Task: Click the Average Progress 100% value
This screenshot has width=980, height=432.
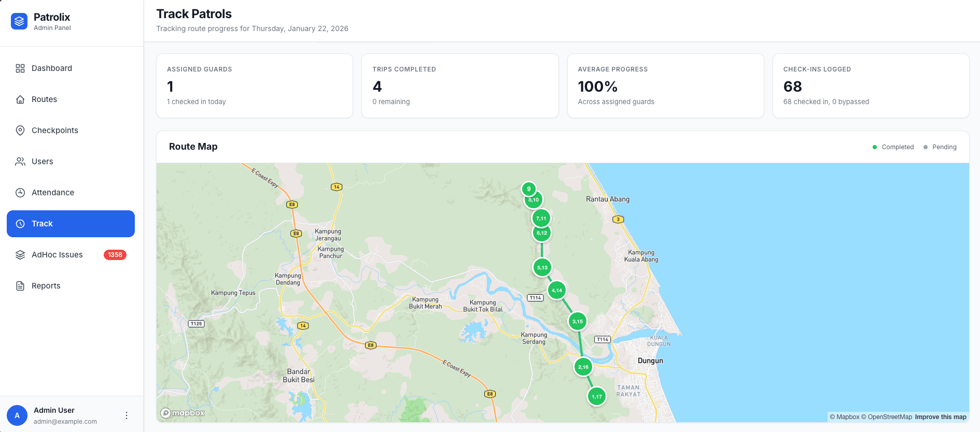Action: (x=598, y=87)
